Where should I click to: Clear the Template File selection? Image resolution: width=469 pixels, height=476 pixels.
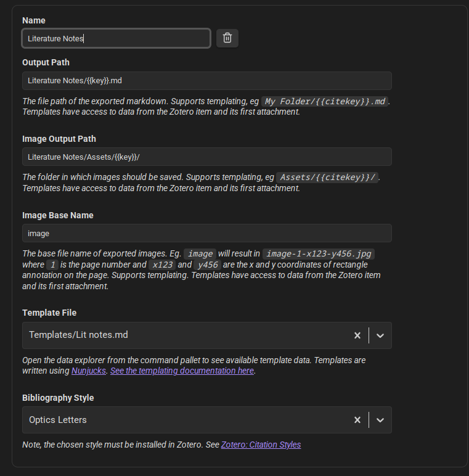pyautogui.click(x=357, y=335)
